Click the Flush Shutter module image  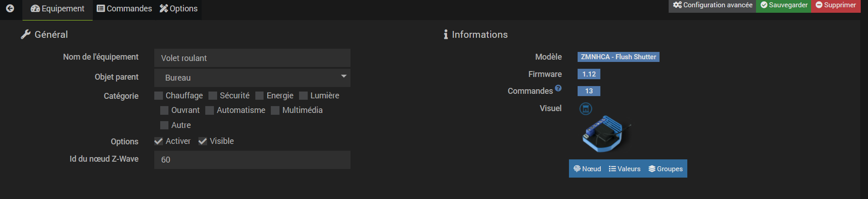click(606, 134)
